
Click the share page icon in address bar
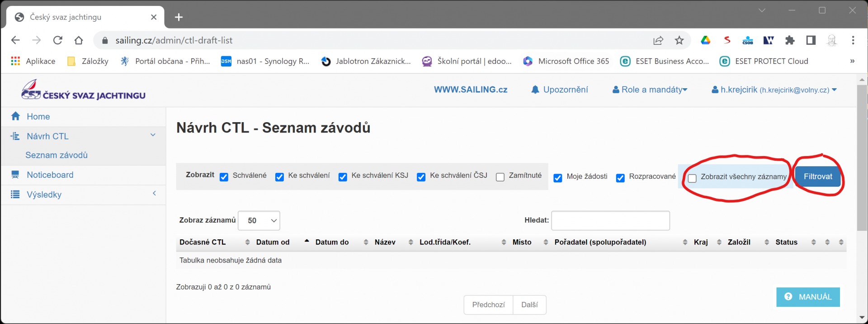tap(658, 40)
